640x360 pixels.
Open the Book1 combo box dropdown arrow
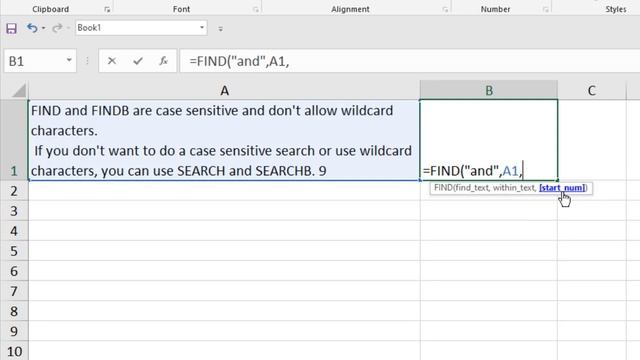pyautogui.click(x=202, y=28)
